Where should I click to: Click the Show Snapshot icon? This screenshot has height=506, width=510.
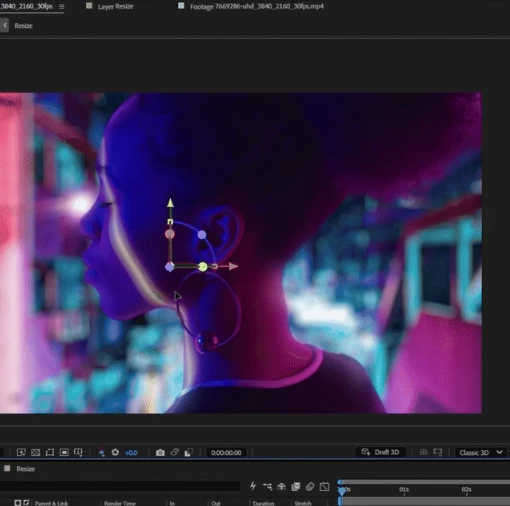(x=174, y=452)
